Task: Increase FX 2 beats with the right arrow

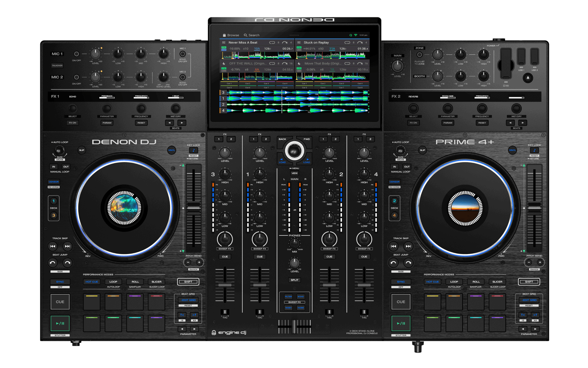Action: click(x=523, y=123)
